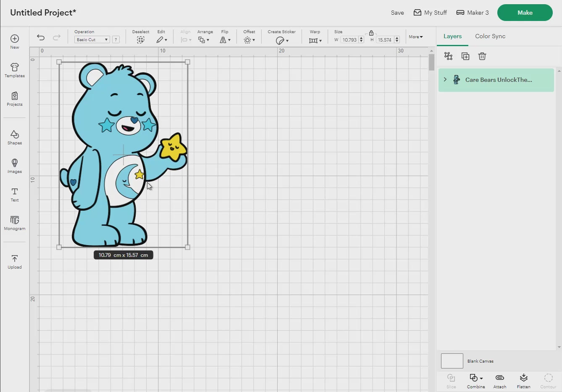Open the Shapes tool

[x=15, y=137]
